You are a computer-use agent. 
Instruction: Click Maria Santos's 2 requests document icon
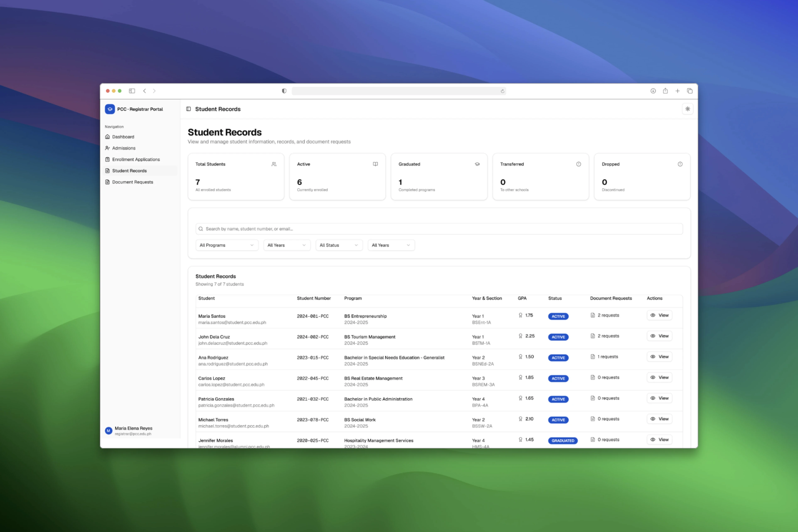[592, 315]
